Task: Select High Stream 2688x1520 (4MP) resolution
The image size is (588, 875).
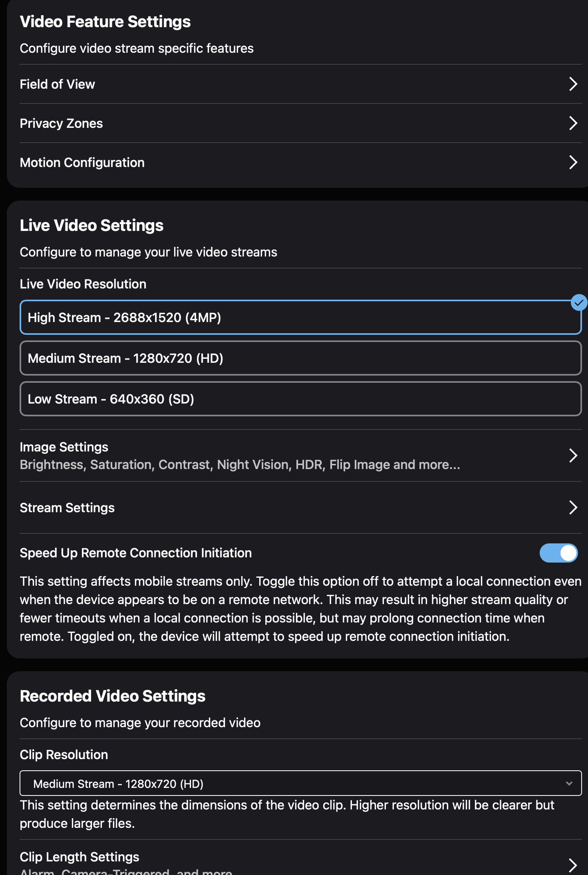Action: click(300, 318)
